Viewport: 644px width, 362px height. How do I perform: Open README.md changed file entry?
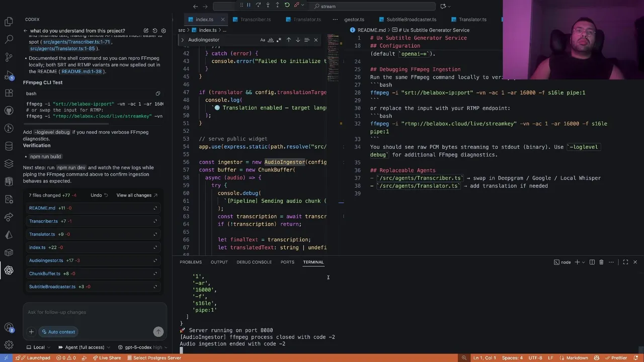click(93, 208)
